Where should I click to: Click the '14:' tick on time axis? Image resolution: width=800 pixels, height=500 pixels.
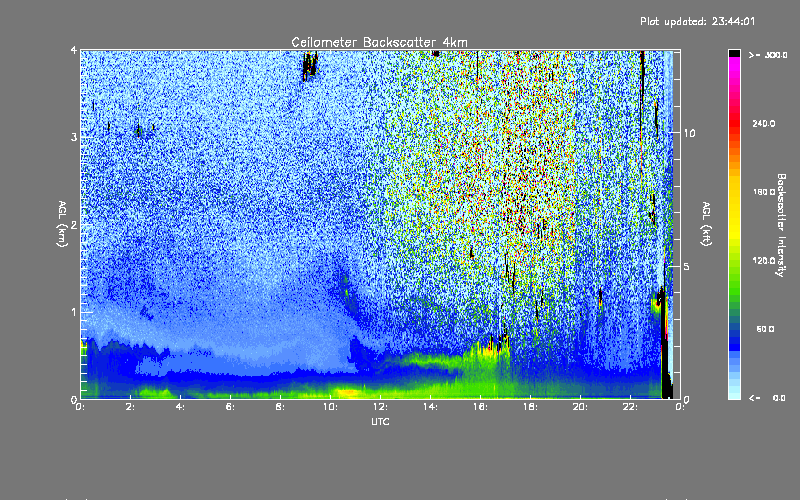click(x=430, y=407)
